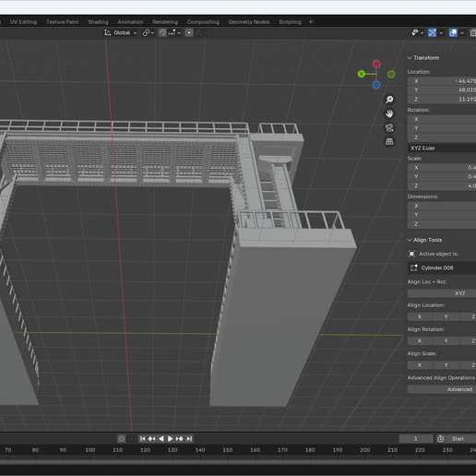Jump to the previous keyframe
The height and width of the screenshot is (476, 476).
(151, 439)
